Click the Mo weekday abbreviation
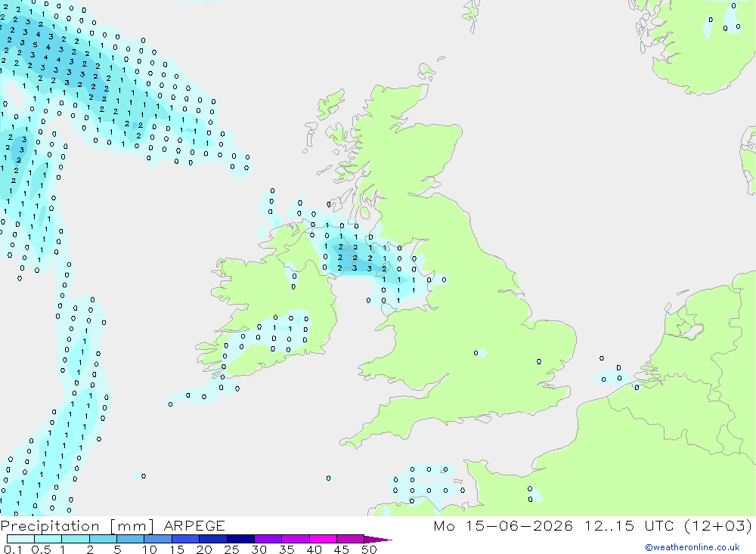The image size is (756, 554). click(x=444, y=525)
